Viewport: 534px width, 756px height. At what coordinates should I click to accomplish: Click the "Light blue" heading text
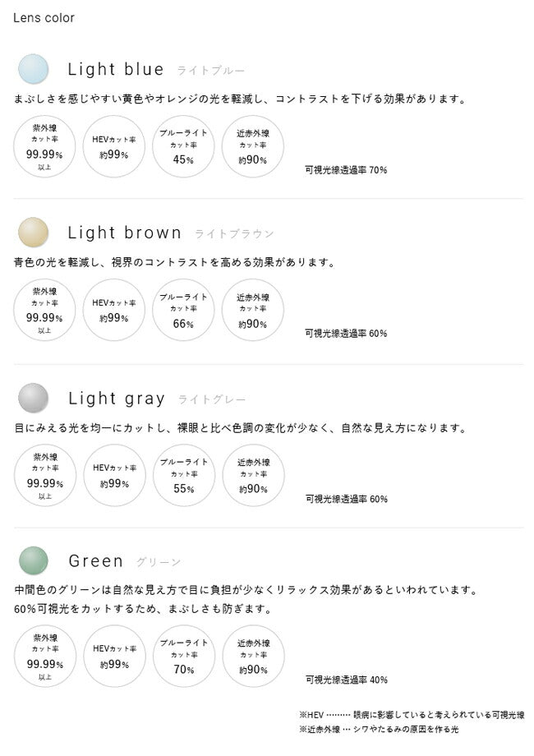(116, 70)
